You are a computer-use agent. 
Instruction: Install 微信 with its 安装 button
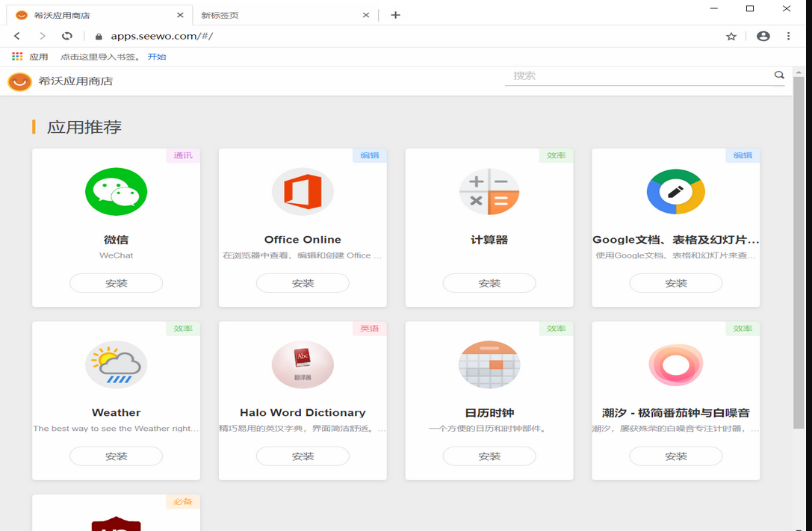point(116,283)
